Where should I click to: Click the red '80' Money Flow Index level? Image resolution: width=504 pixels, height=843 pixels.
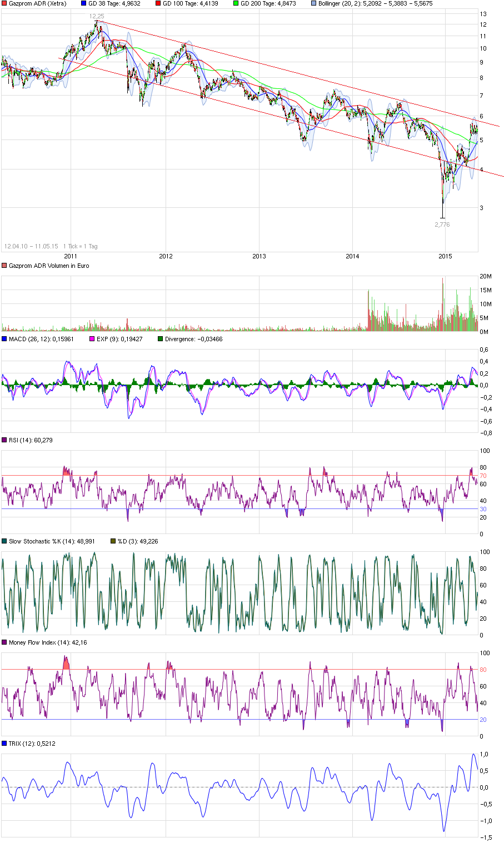483,670
